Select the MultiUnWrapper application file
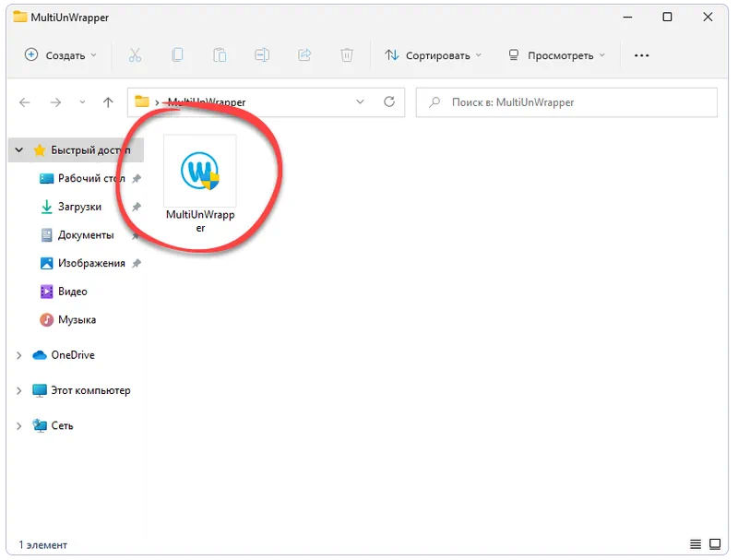 (200, 185)
